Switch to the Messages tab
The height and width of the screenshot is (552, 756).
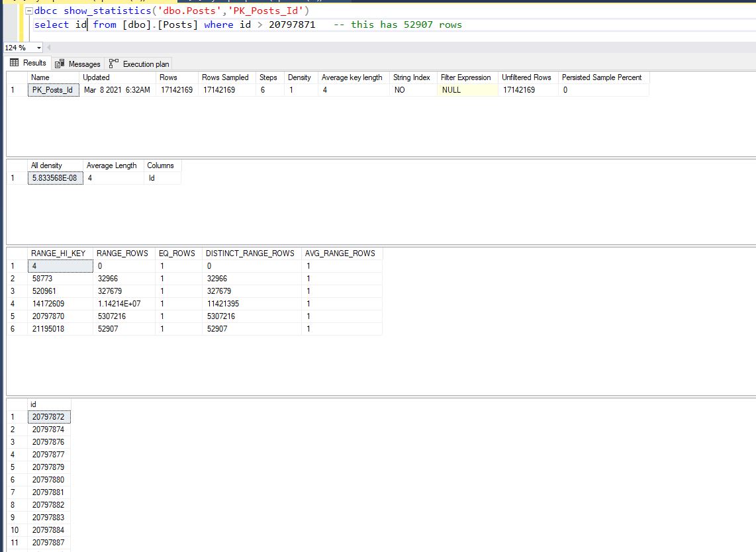77,64
